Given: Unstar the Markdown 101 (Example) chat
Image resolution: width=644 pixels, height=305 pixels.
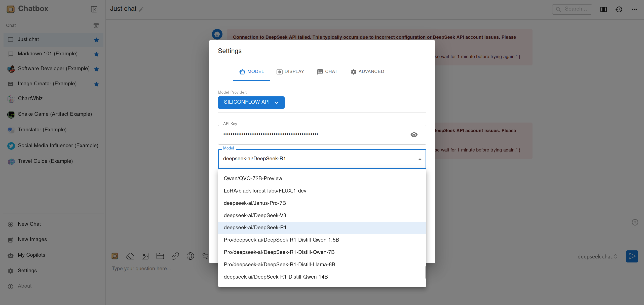Looking at the screenshot, I should [96, 54].
